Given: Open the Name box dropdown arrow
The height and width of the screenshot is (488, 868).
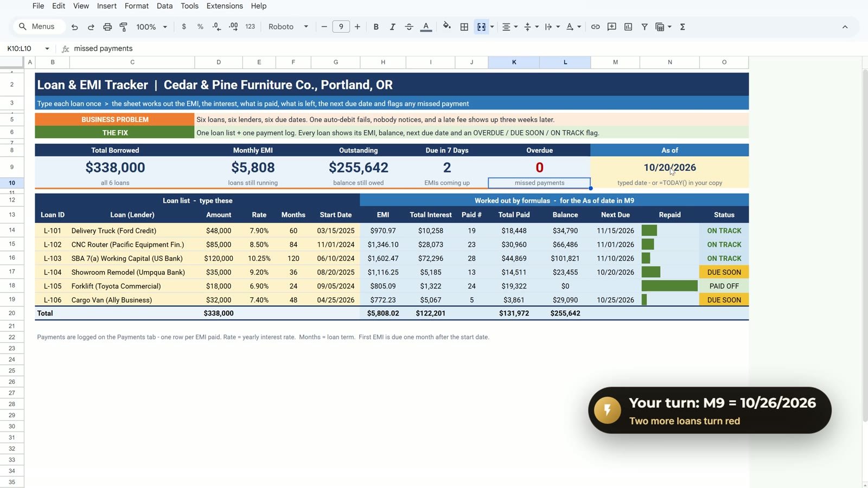Looking at the screenshot, I should (x=47, y=48).
